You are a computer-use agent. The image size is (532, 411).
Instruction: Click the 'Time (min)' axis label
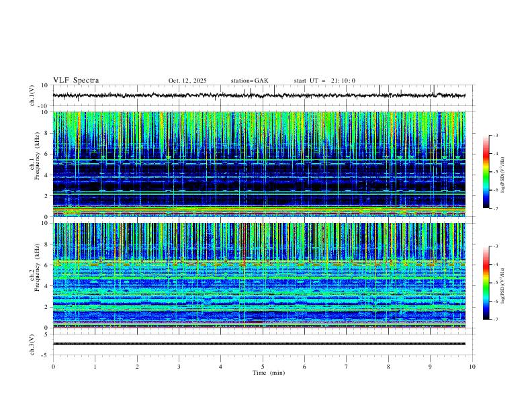(269, 373)
